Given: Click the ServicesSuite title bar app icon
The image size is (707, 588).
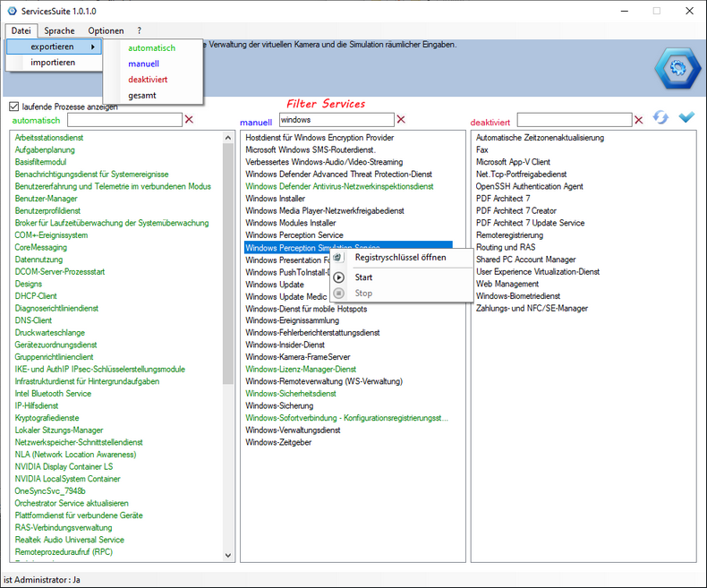Looking at the screenshot, I should tap(12, 11).
